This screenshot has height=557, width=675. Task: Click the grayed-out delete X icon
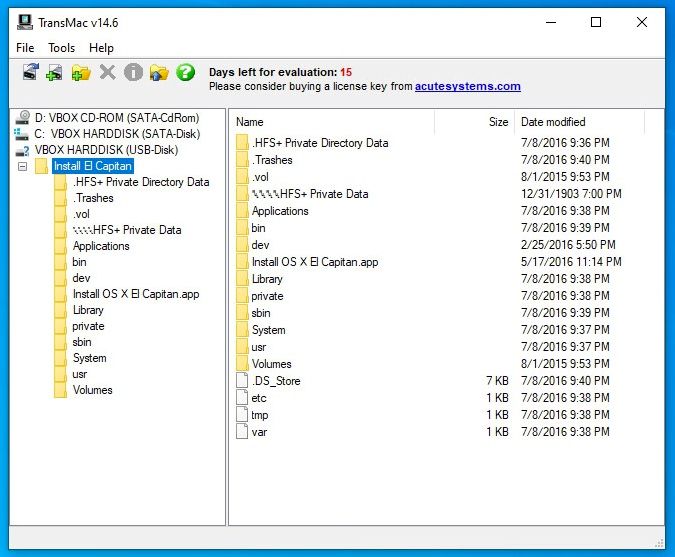tap(107, 73)
